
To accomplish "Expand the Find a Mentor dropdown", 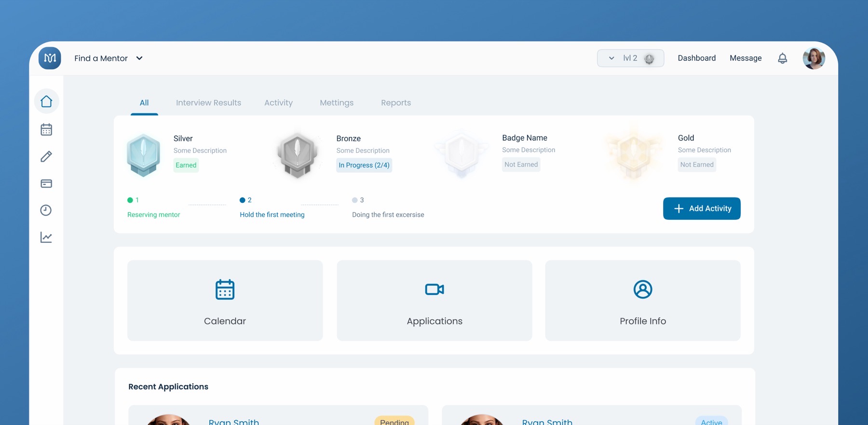I will pos(108,58).
